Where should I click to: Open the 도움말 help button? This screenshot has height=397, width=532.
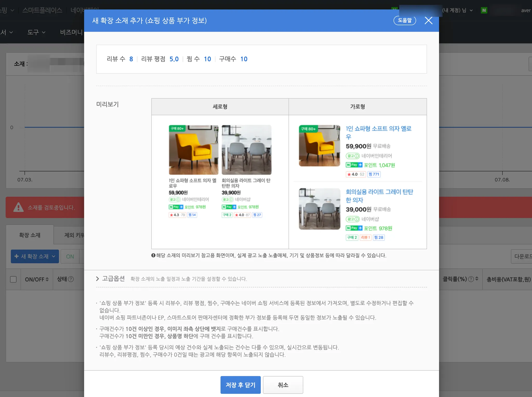point(404,21)
